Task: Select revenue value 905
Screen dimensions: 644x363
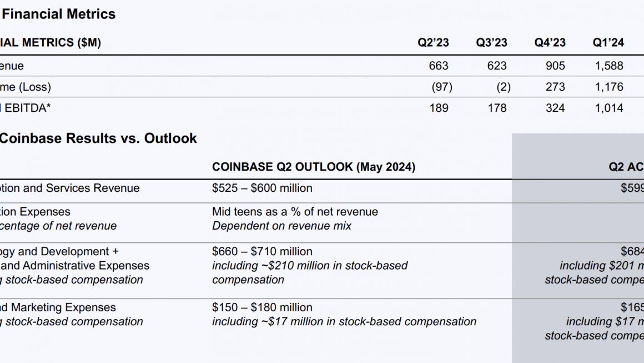Action: [x=555, y=66]
